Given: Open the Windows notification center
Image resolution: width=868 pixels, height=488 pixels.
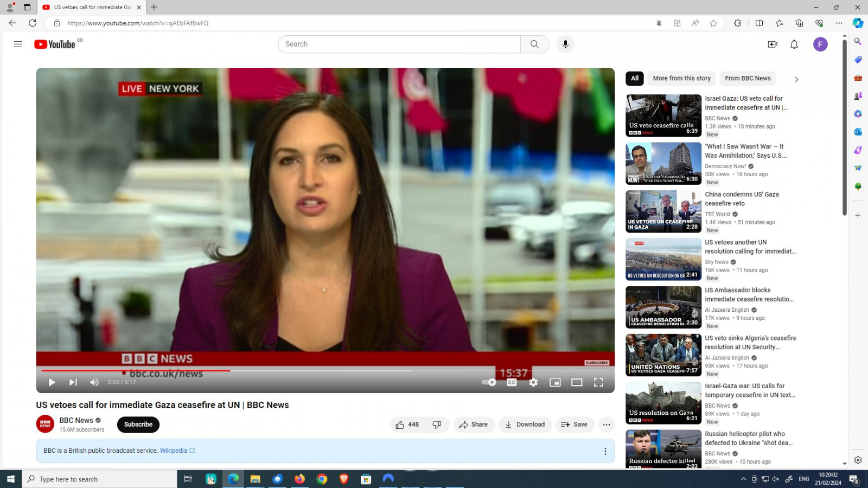Looking at the screenshot, I should tap(854, 479).
